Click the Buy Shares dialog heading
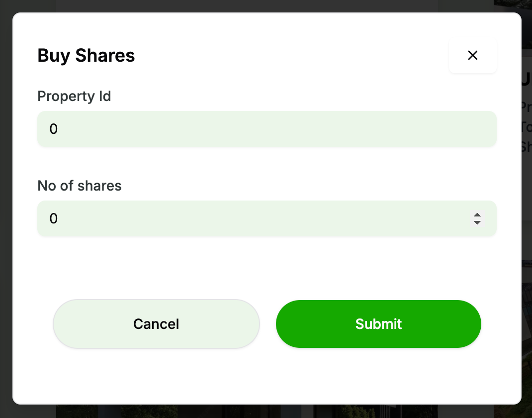 point(86,55)
